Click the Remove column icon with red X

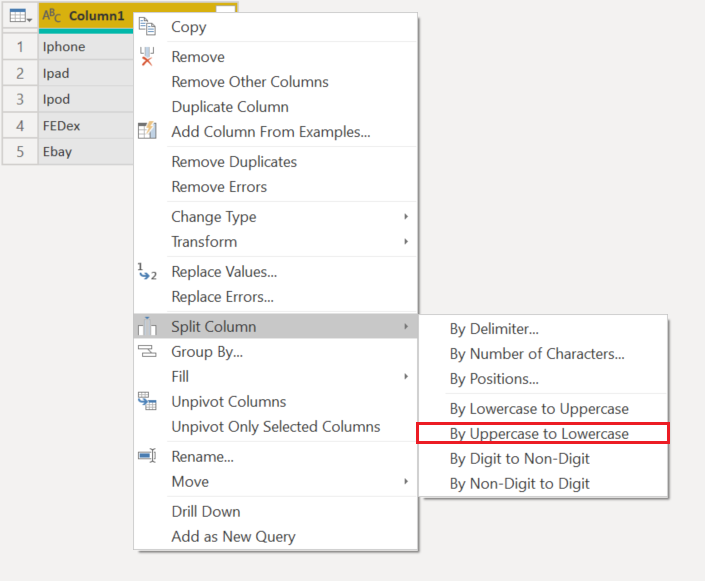coord(147,57)
